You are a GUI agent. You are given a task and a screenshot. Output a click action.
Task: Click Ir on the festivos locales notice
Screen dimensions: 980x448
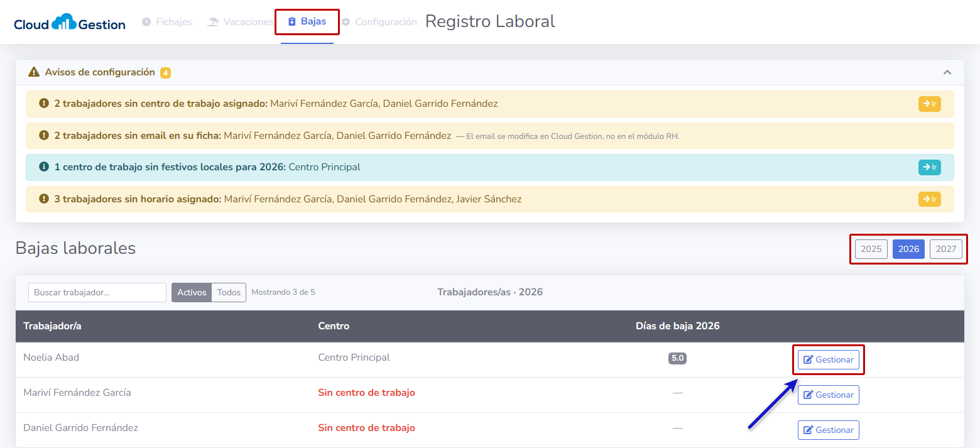coord(929,167)
